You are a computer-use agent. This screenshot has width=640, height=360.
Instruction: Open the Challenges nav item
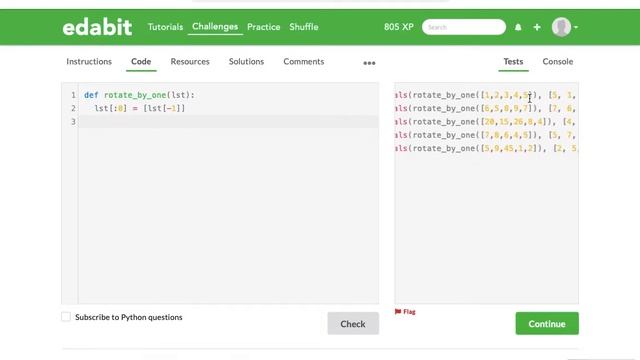tap(215, 27)
